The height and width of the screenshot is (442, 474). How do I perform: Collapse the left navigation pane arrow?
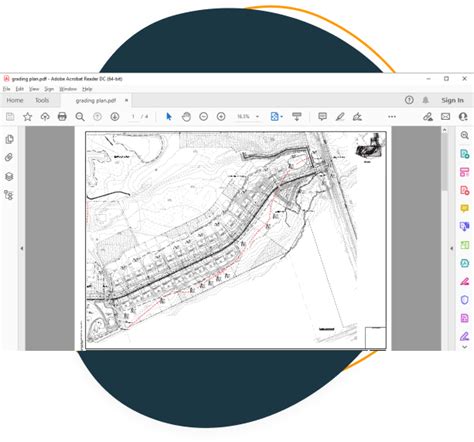click(x=22, y=248)
